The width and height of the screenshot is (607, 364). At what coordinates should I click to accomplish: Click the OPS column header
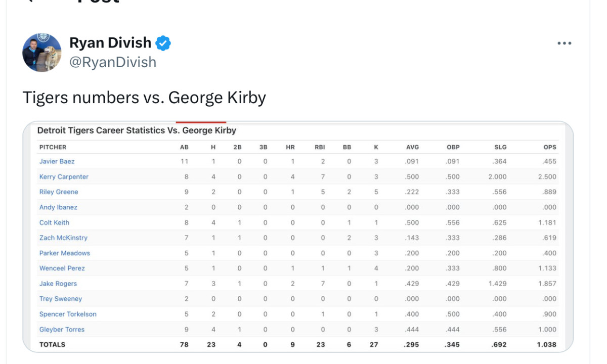[x=550, y=147]
